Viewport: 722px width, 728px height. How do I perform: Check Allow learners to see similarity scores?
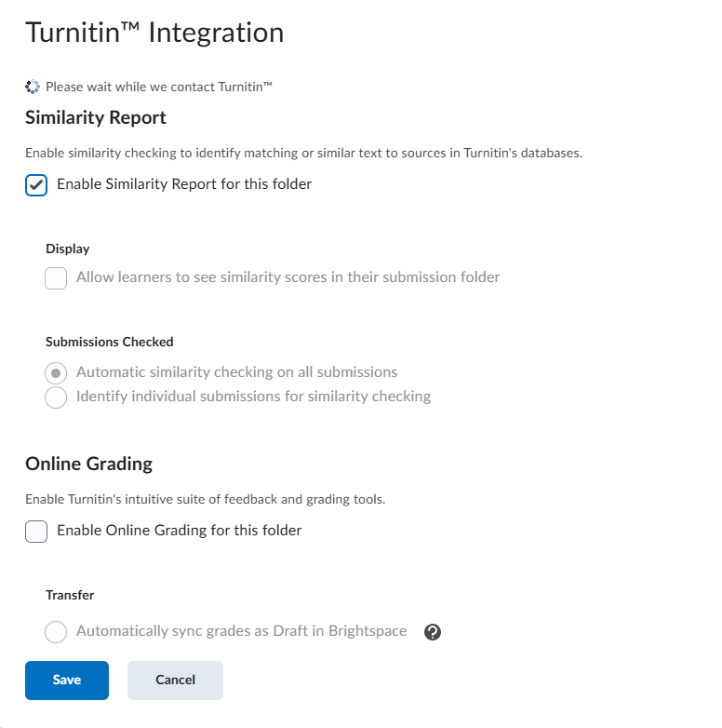(x=56, y=278)
